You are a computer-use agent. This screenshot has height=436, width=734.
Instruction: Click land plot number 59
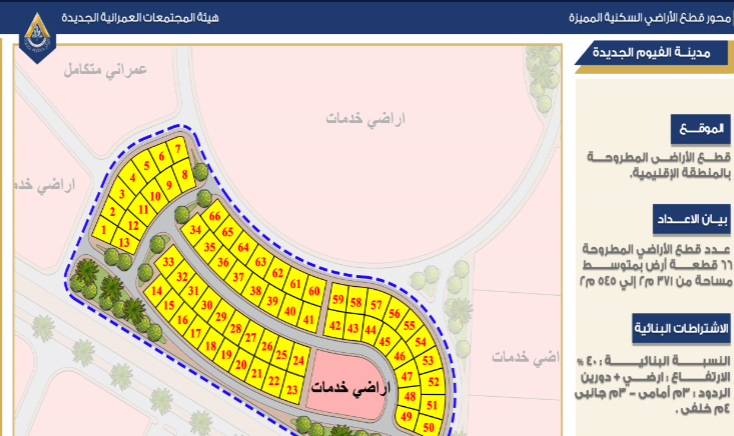point(338,300)
